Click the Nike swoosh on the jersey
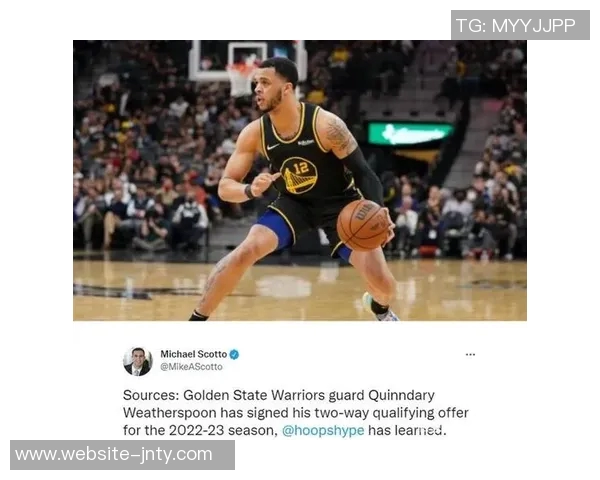The image size is (600, 480). [x=272, y=147]
